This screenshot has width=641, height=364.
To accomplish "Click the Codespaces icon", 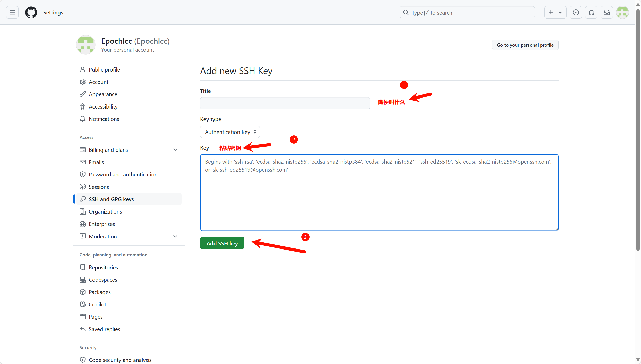I will pos(82,280).
